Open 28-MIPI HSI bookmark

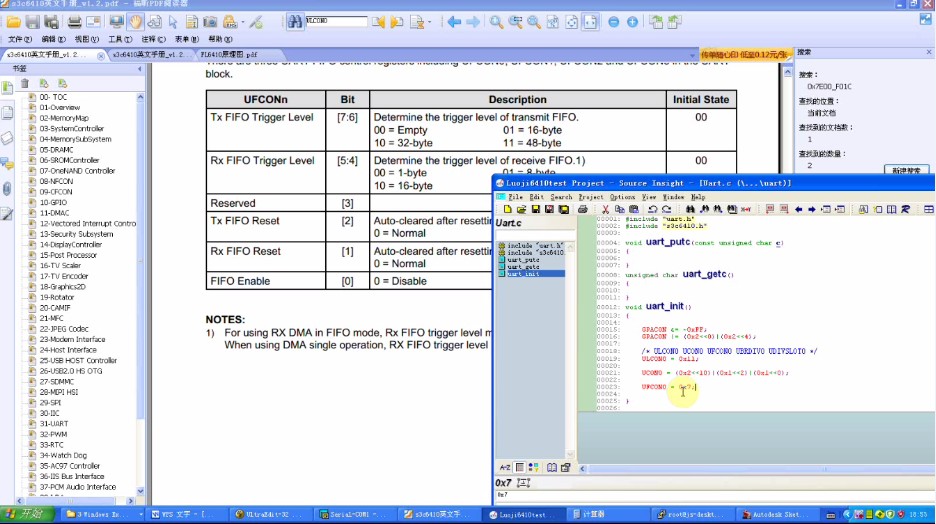tap(59, 392)
